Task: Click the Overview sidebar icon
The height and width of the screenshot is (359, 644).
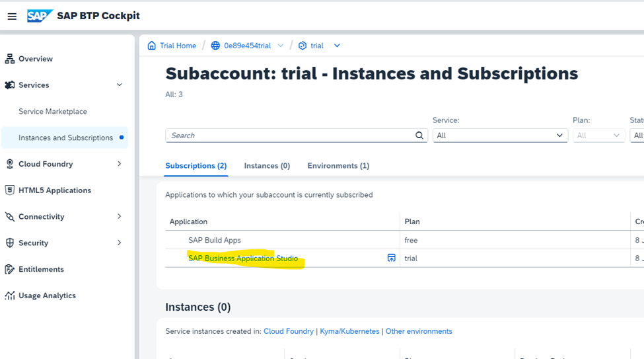Action: point(10,59)
